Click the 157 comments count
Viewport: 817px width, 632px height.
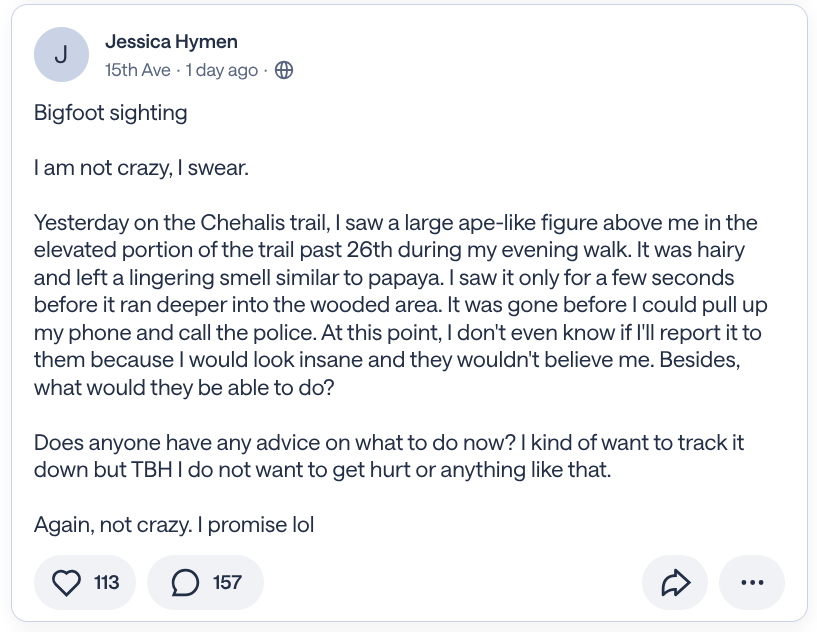[x=227, y=583]
